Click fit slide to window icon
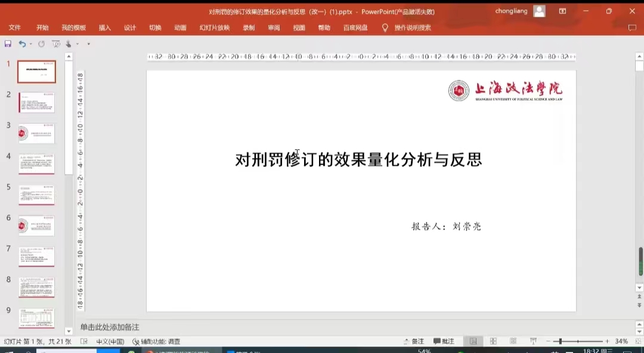The image size is (644, 353). pyautogui.click(x=637, y=341)
